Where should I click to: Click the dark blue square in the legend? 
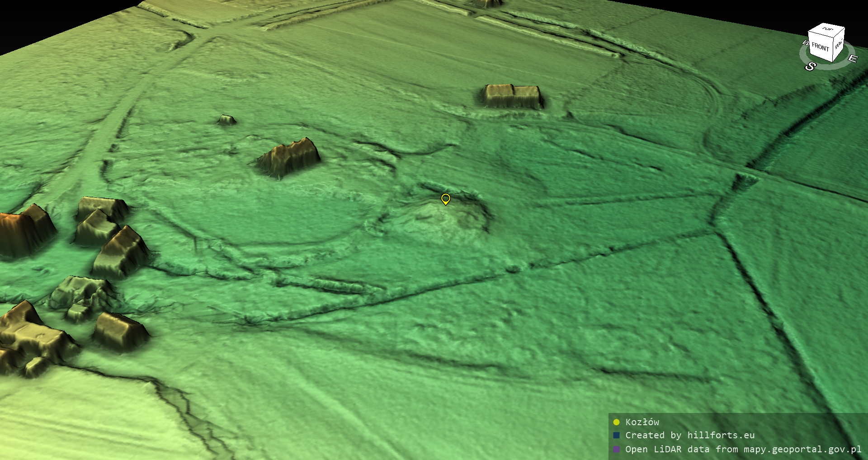(616, 435)
